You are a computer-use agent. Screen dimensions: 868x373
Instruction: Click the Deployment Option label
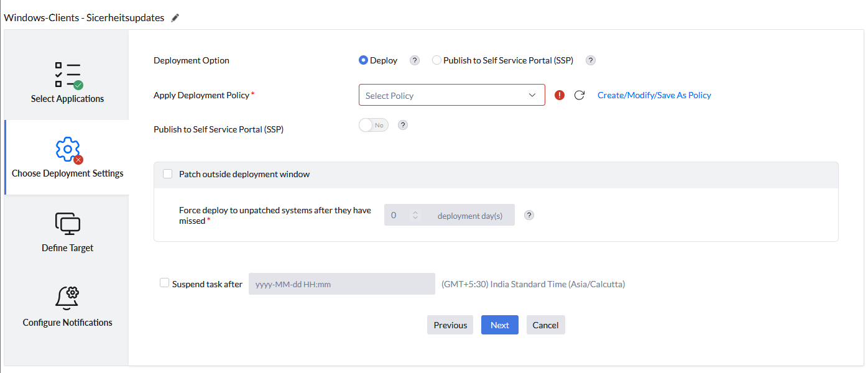click(x=192, y=60)
